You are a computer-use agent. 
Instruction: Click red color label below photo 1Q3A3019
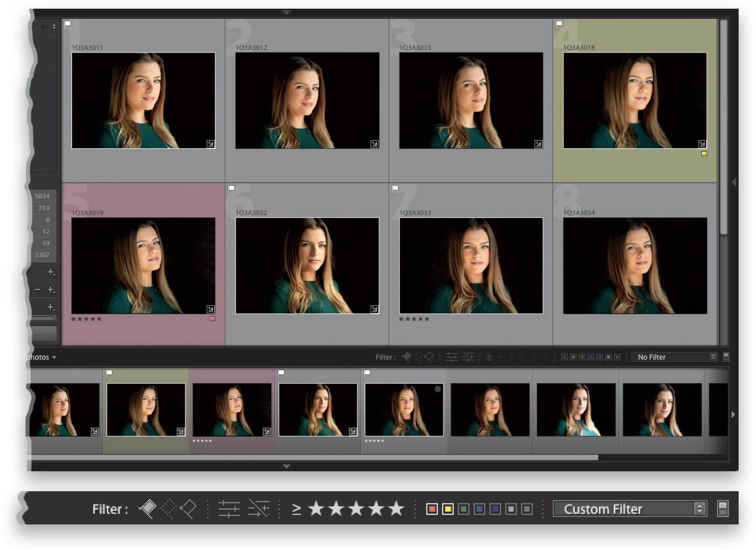click(x=212, y=319)
